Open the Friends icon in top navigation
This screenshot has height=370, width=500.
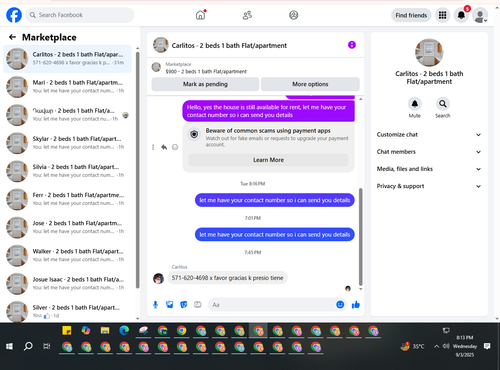[x=247, y=15]
